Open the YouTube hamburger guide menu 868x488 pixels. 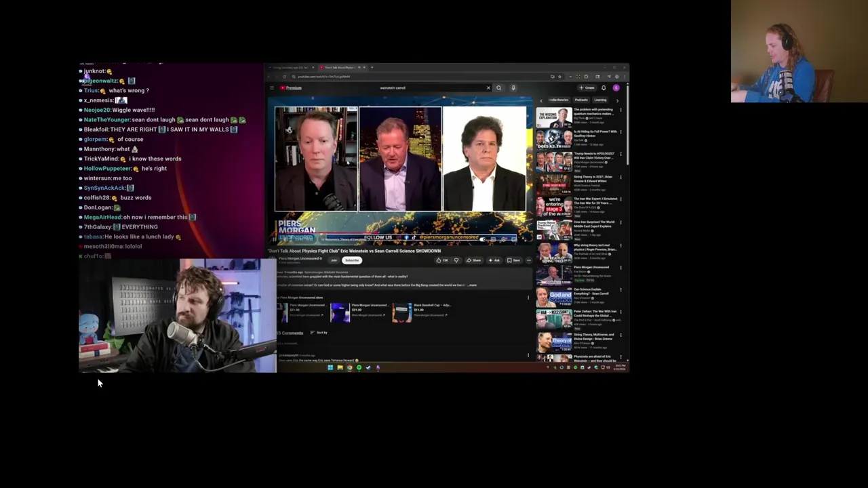[x=271, y=88]
